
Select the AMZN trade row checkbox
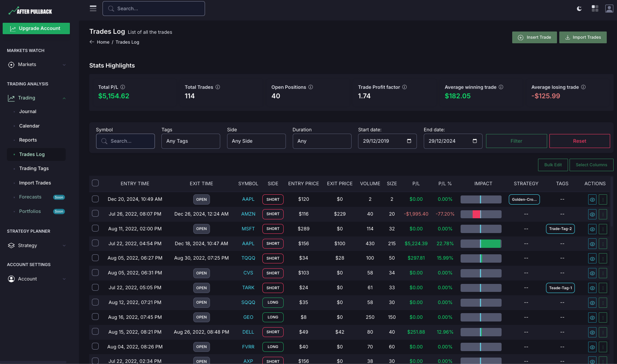coord(95,214)
